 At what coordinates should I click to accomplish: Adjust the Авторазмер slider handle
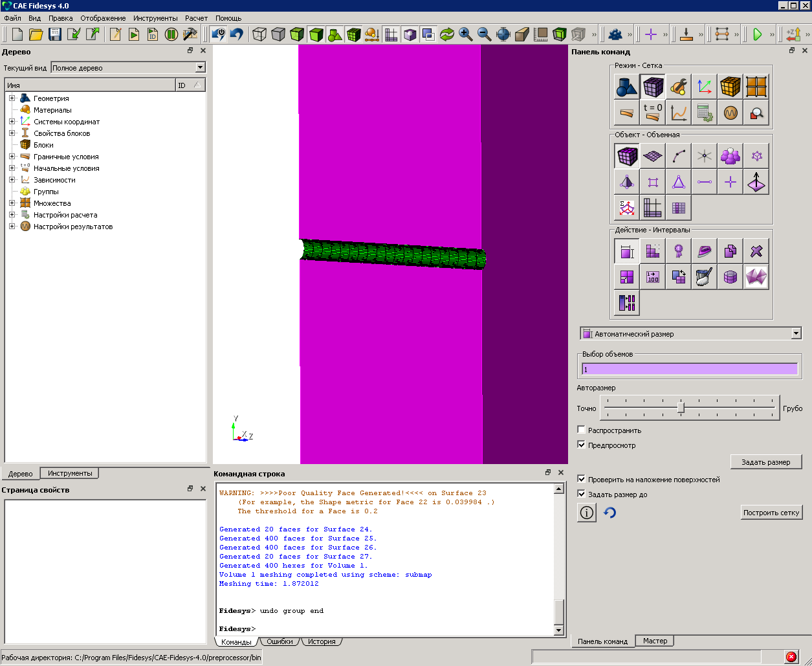[x=681, y=408]
